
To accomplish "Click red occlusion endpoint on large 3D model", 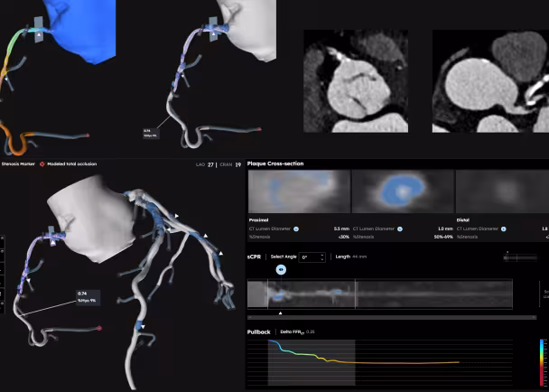I will pos(99,328).
